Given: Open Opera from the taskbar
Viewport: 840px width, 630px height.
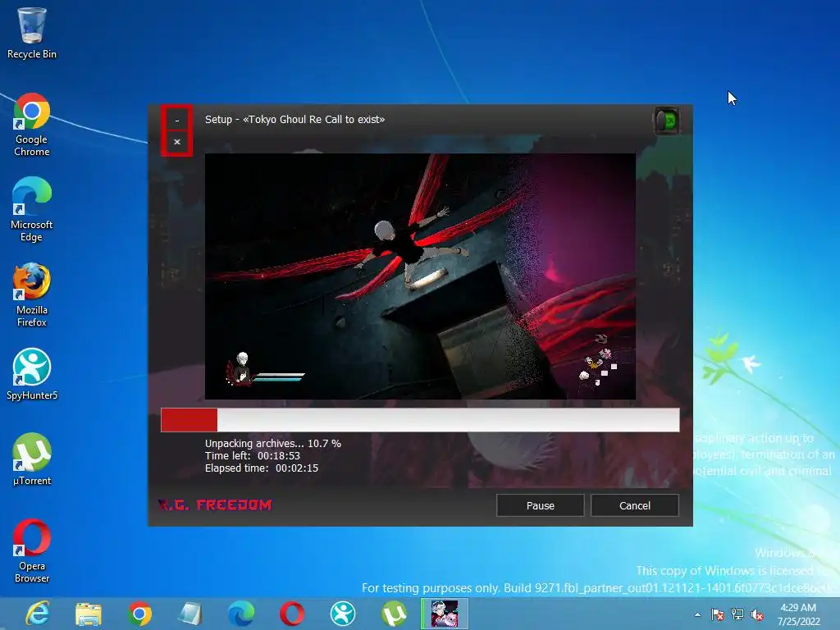Looking at the screenshot, I should pyautogui.click(x=292, y=614).
